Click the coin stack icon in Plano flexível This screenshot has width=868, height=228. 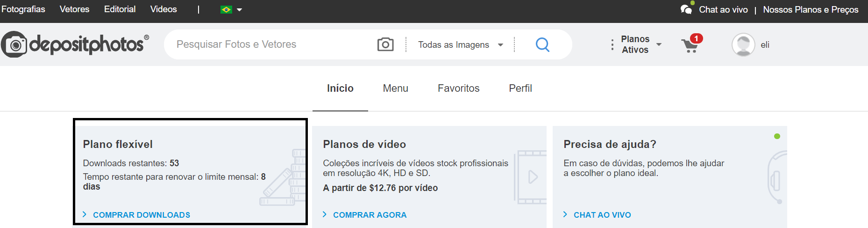click(282, 177)
